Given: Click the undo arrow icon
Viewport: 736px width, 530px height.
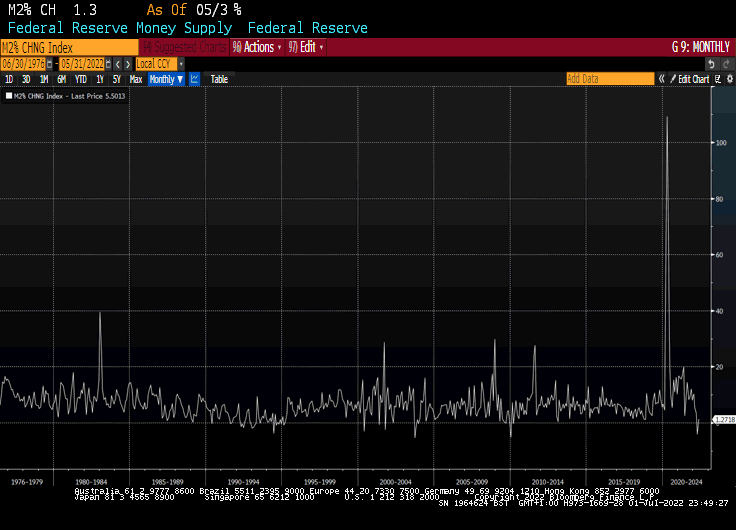Looking at the screenshot, I should tap(711, 63).
